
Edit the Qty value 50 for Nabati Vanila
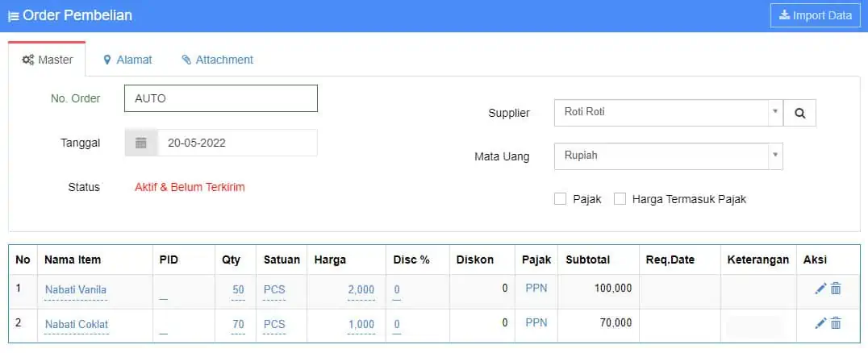point(238,289)
